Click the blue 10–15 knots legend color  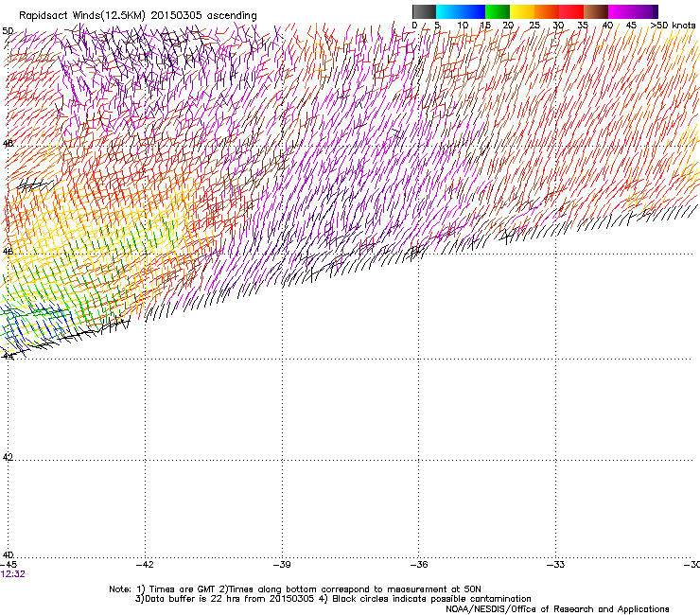pos(473,11)
